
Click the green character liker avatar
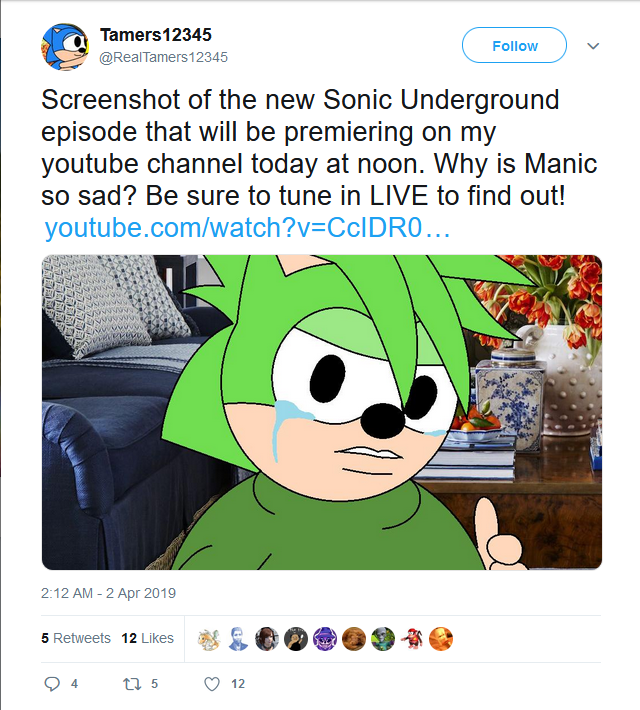[382, 638]
